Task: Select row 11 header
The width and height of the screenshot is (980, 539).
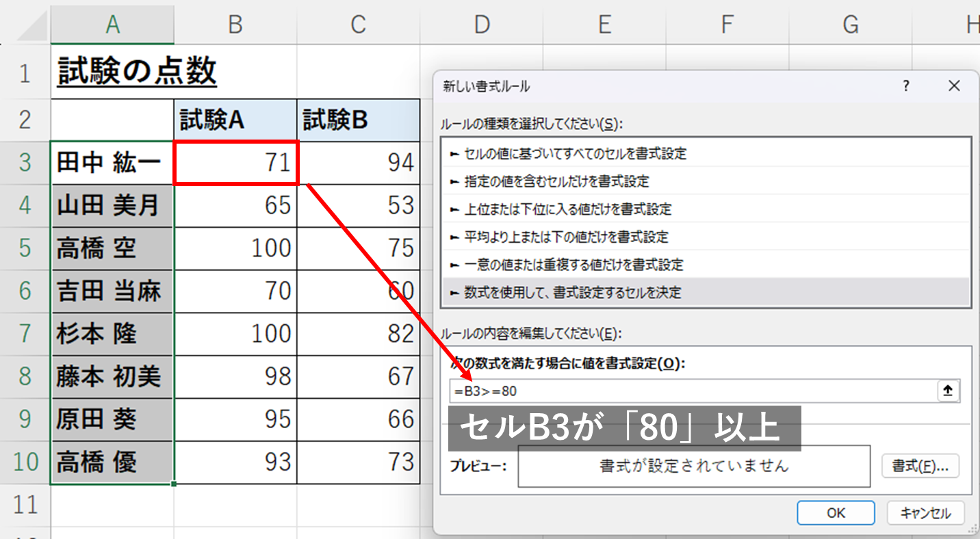Action: coord(25,505)
